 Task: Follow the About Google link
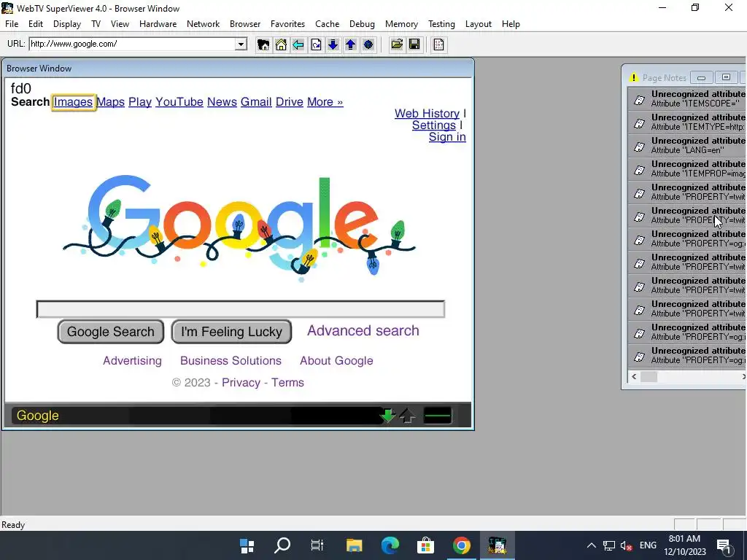(x=336, y=360)
